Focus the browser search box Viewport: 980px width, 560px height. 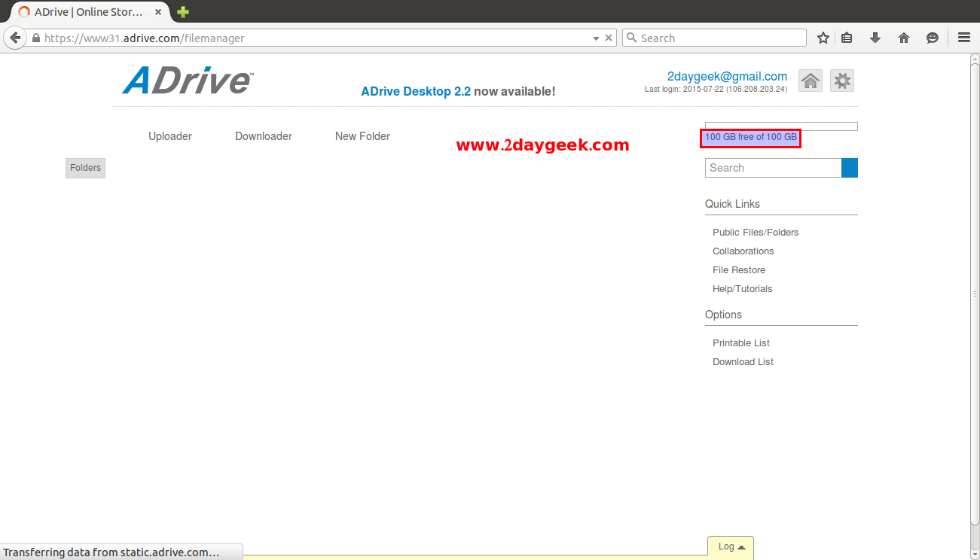coord(714,38)
